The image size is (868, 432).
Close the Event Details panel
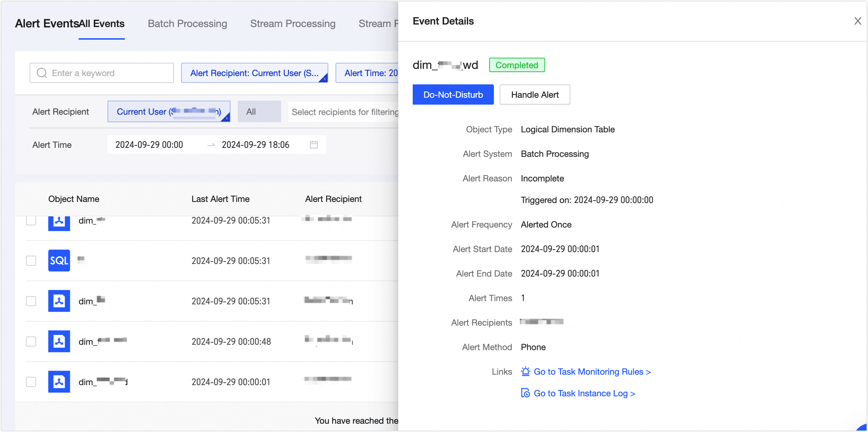click(x=858, y=21)
